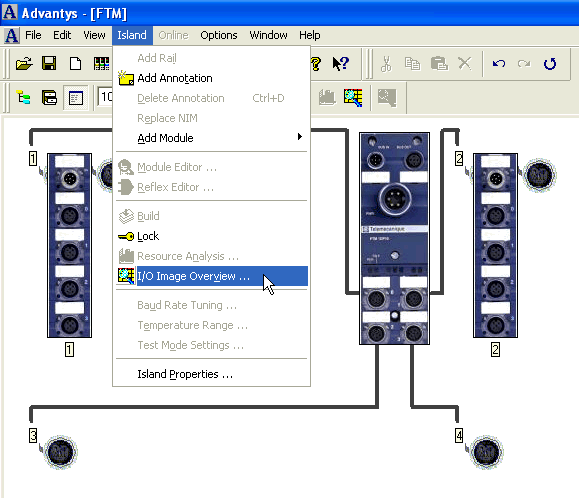Click the Refresh circular arrow icon
This screenshot has height=498, width=579.
pos(550,63)
